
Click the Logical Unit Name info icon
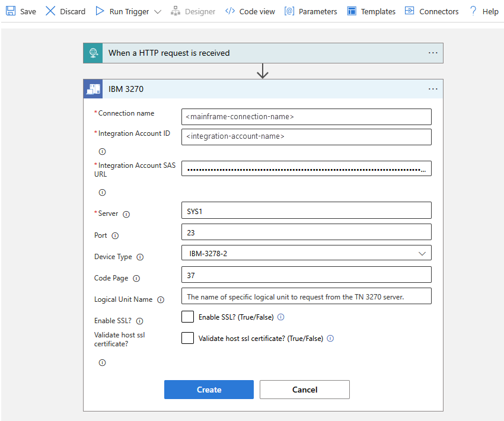click(161, 300)
